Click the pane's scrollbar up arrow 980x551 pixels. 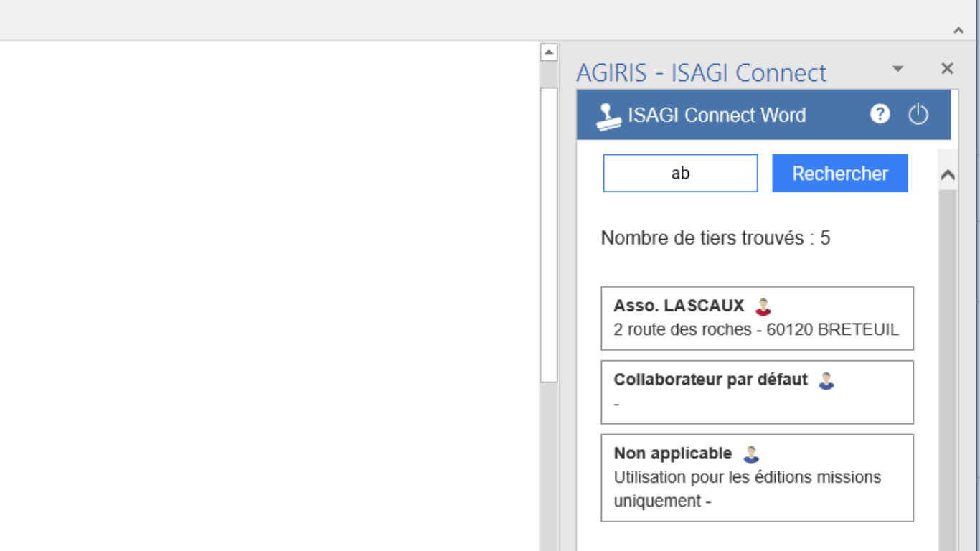(x=948, y=175)
